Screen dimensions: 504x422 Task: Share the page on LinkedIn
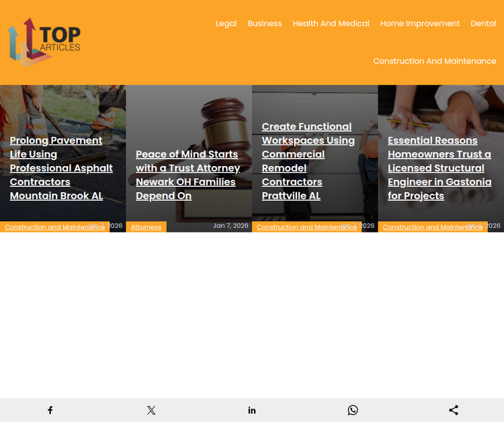tap(252, 410)
